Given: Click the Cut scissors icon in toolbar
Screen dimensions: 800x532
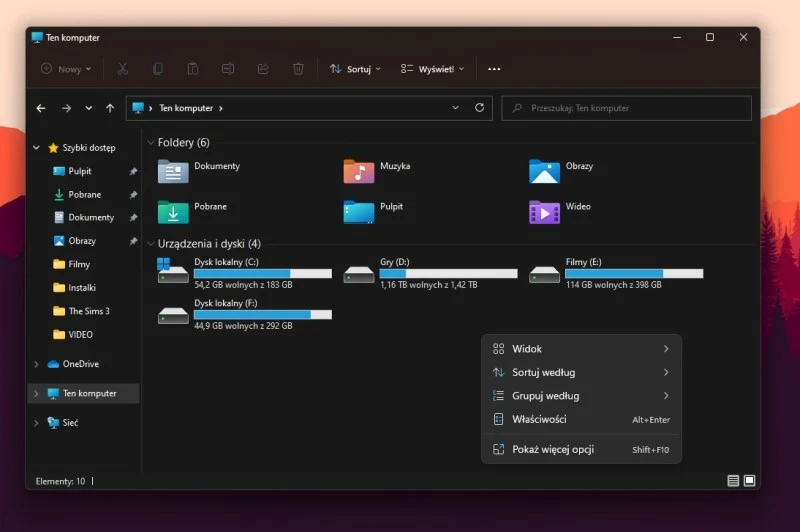Looking at the screenshot, I should coord(122,69).
